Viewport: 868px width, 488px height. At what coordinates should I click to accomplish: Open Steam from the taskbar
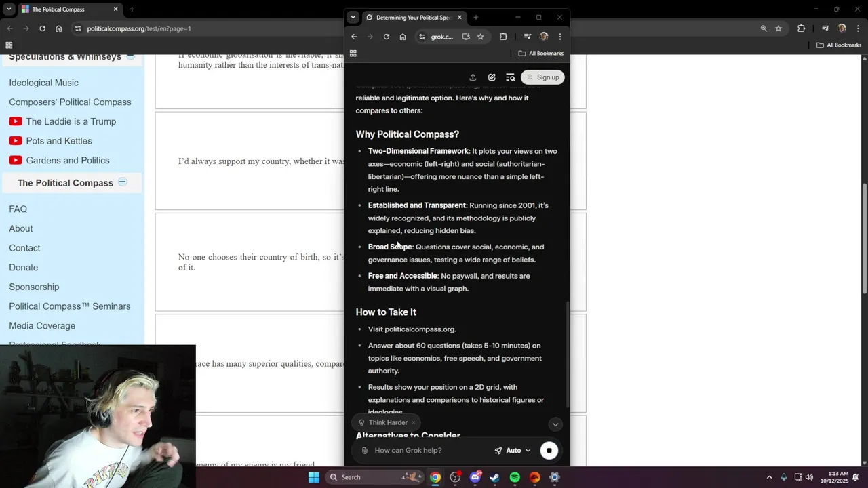(x=495, y=477)
